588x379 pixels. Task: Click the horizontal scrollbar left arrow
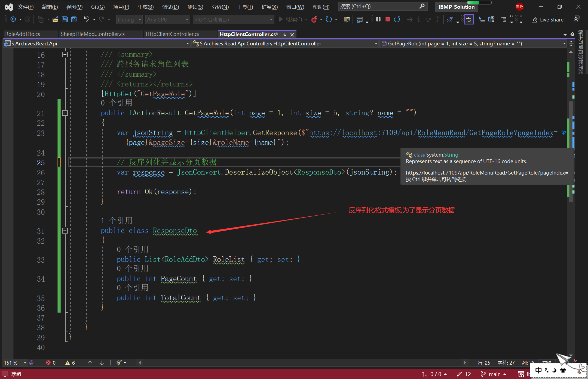140,363
